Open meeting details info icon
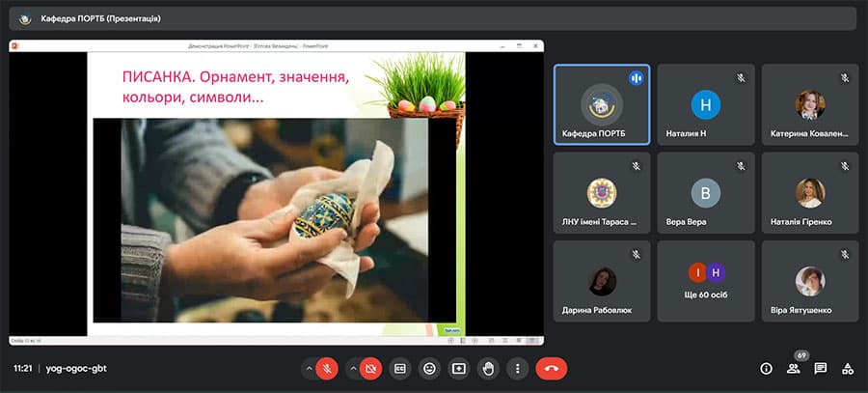Viewport: 868px width, 393px height. tap(766, 369)
